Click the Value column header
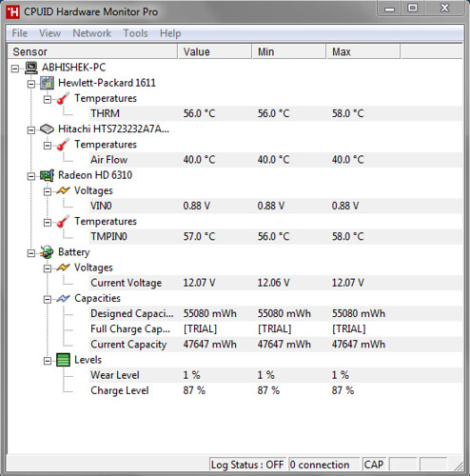This screenshot has height=476, width=470. pos(215,51)
